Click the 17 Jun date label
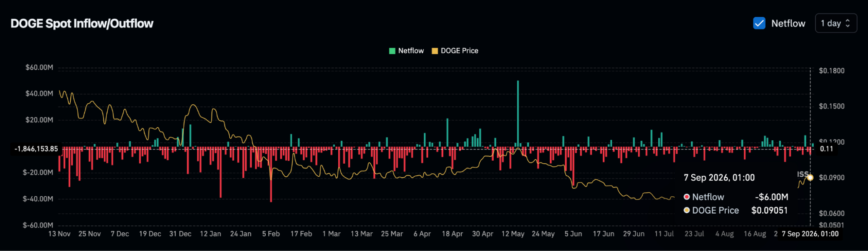This screenshot has height=251, width=868. click(604, 234)
